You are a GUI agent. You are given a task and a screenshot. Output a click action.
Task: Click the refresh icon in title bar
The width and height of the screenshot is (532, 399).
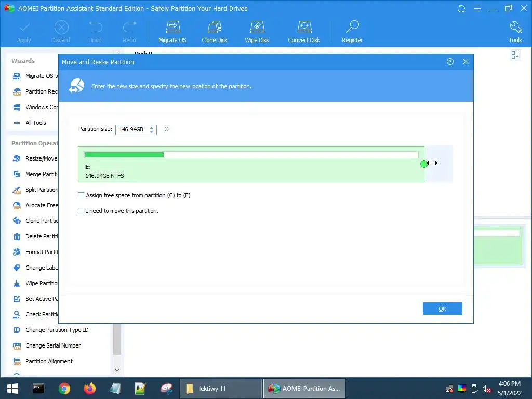coord(461,9)
